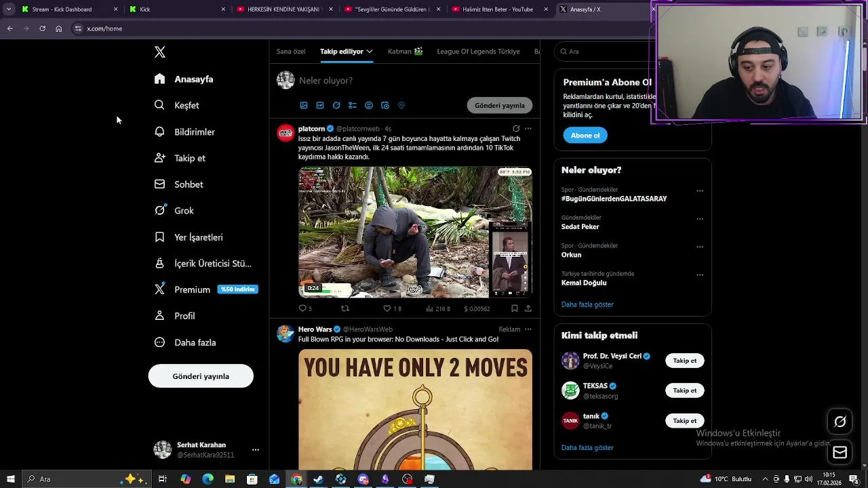Viewport: 868px width, 488px height.
Task: Open İçerik Üreticisi Stüdyo icon
Action: (159, 263)
